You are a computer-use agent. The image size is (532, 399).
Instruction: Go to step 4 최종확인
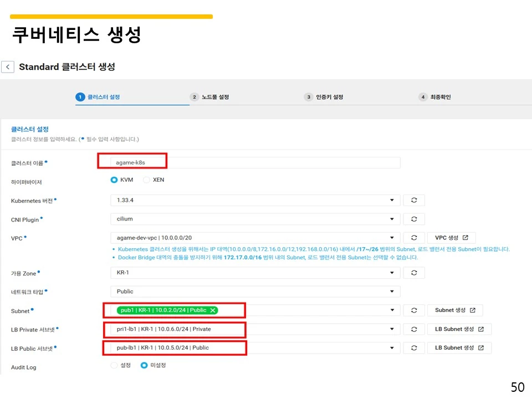435,97
